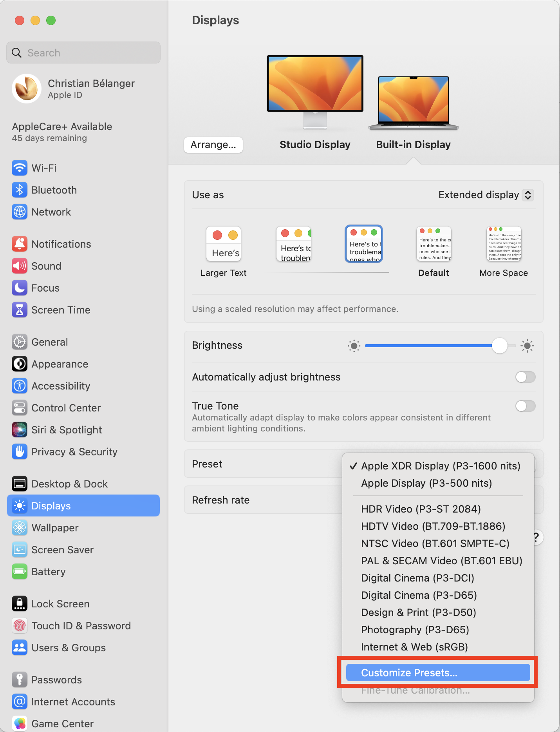The image size is (560, 732).
Task: Open the Control Center icon
Action: (20, 408)
